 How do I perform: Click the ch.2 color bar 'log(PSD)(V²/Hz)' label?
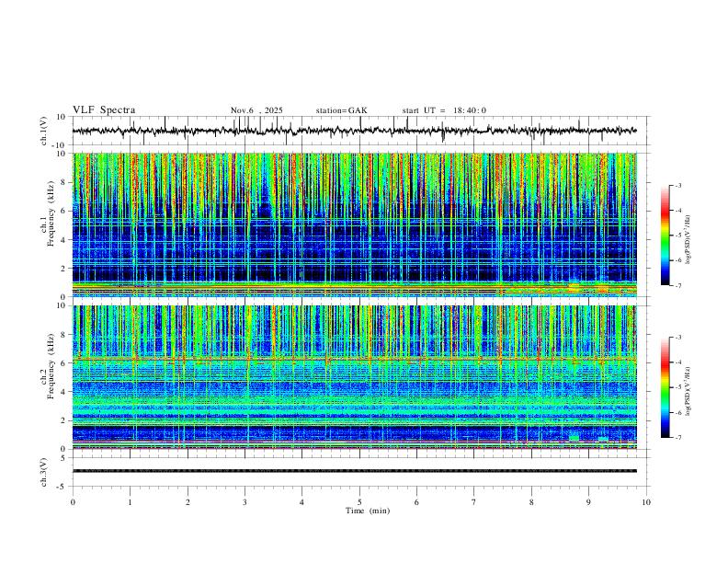point(688,391)
